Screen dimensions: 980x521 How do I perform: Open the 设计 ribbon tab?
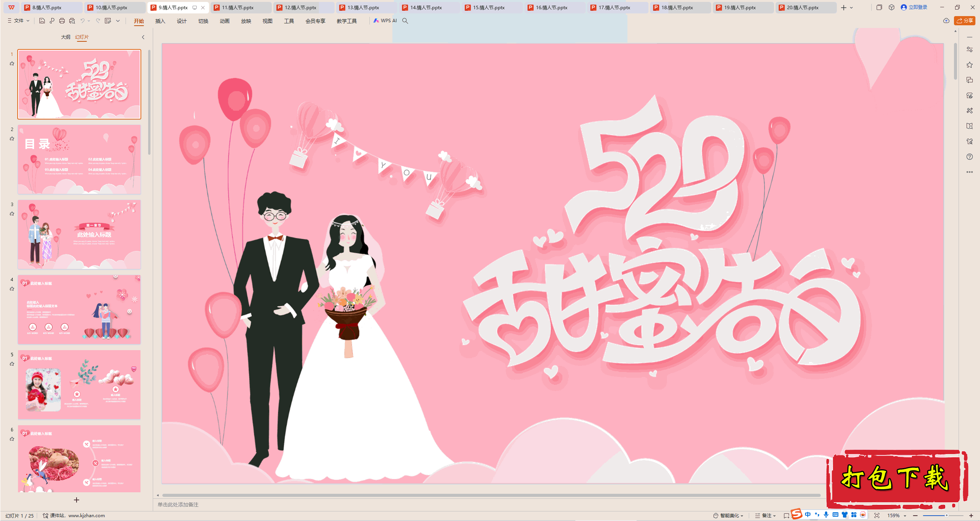(x=182, y=21)
